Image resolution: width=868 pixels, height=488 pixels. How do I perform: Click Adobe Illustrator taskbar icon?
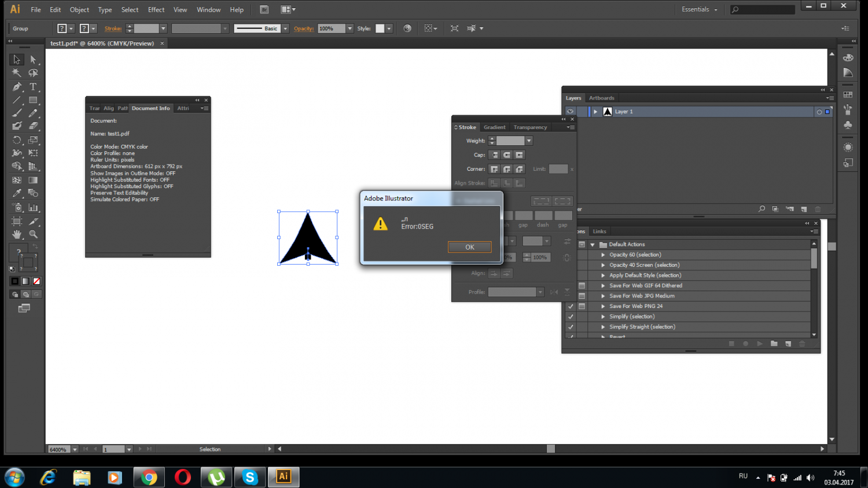(x=284, y=477)
